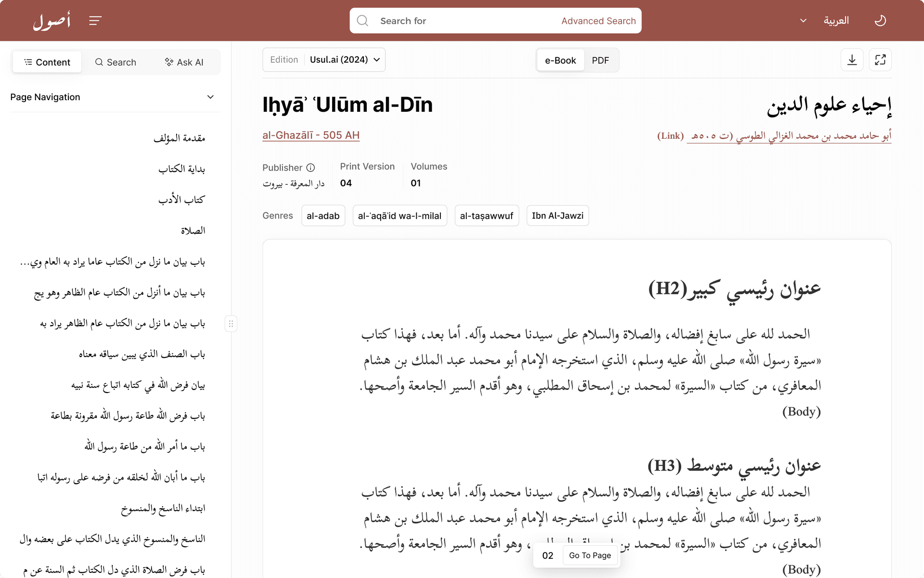
Task: Toggle dark mode with the moon icon
Action: pos(880,20)
